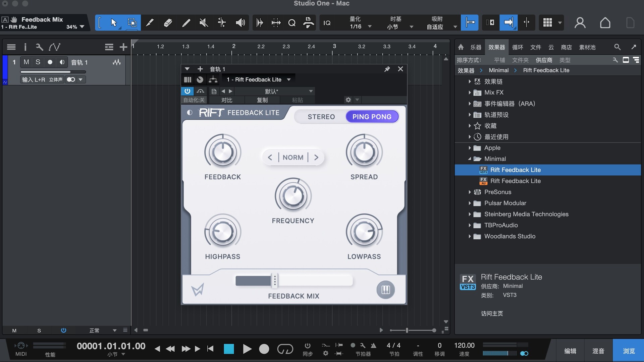Click the plugin settings gear icon
This screenshot has width=644, height=362.
tap(348, 100)
